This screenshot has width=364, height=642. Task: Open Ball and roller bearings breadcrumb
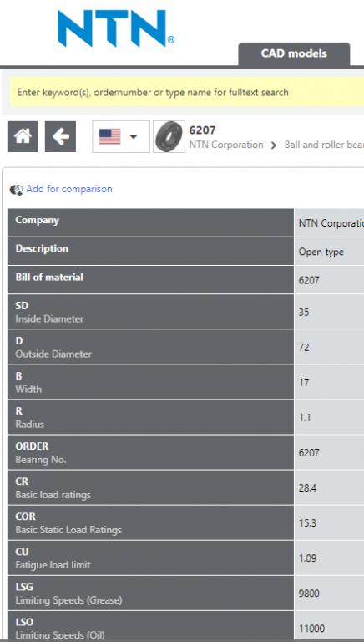324,145
